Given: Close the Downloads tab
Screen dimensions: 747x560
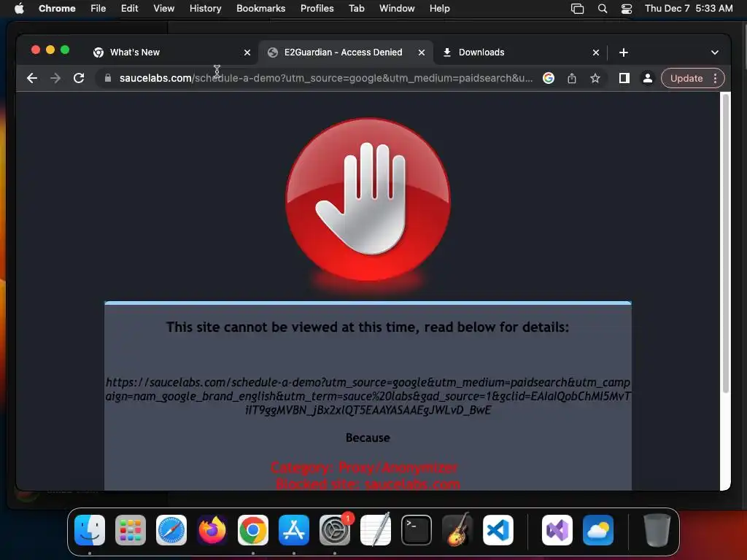Looking at the screenshot, I should (x=596, y=52).
